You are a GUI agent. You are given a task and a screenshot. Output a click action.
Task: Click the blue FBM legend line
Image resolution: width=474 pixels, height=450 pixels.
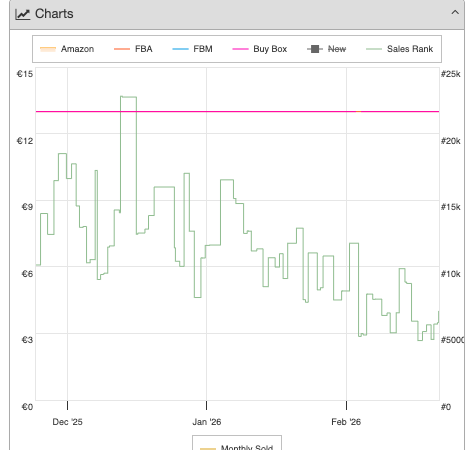point(180,49)
